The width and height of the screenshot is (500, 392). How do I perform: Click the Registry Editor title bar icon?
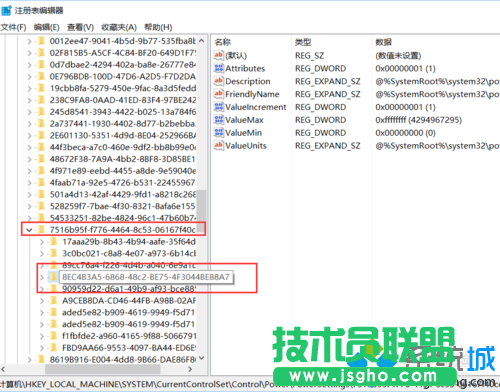tap(6, 10)
